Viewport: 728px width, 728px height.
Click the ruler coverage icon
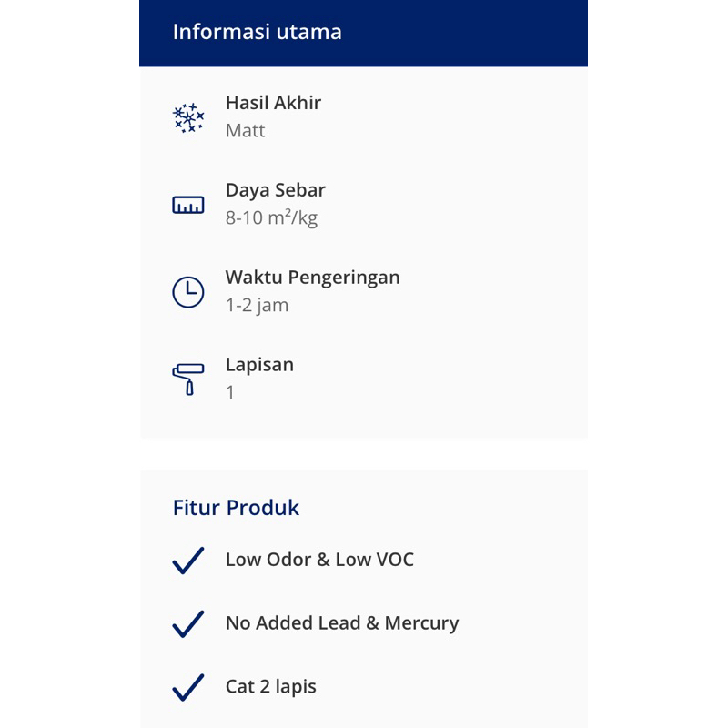coord(188,205)
